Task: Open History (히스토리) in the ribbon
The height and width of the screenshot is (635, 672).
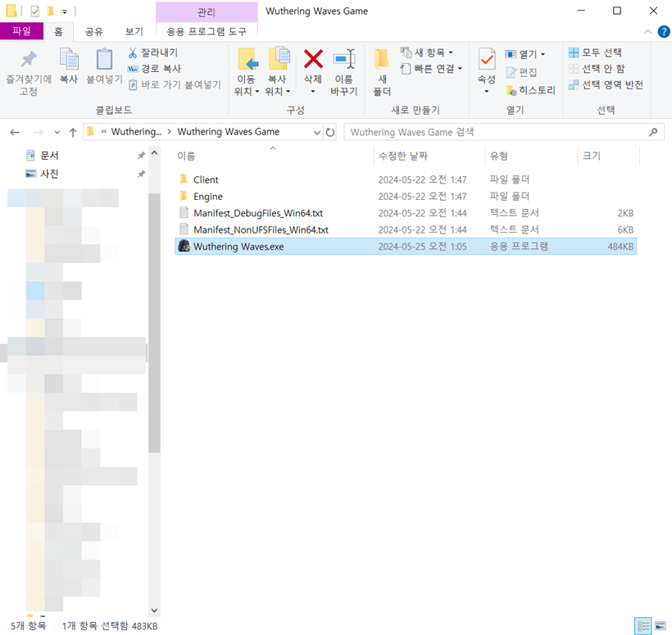Action: tap(530, 90)
